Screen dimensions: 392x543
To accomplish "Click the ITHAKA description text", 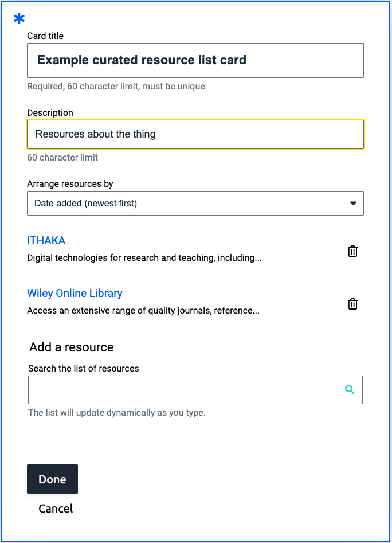I will click(144, 258).
